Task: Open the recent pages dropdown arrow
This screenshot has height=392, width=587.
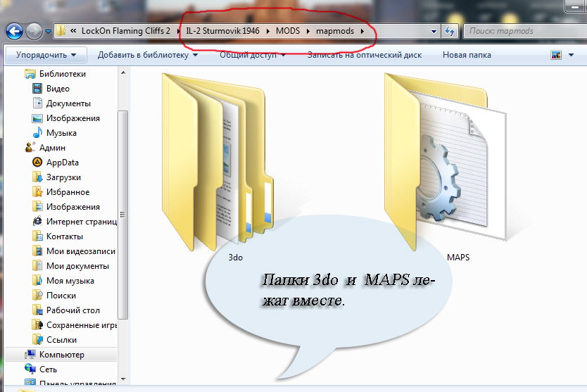Action: point(48,32)
